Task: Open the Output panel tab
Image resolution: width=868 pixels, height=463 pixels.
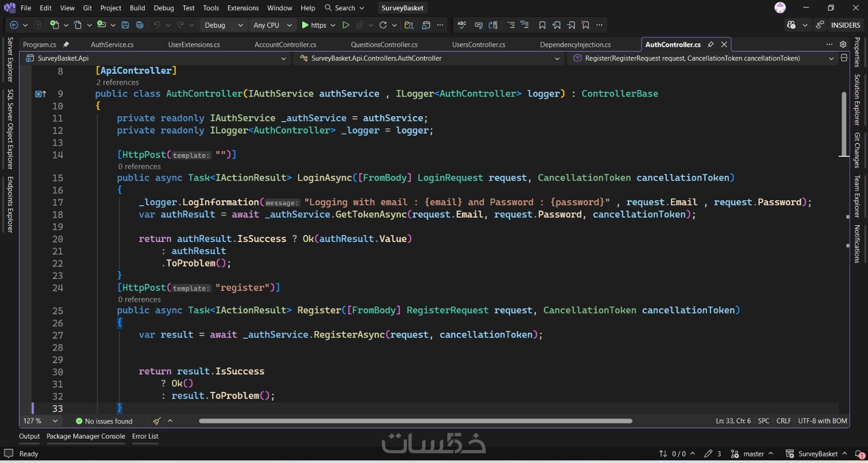Action: (29, 436)
